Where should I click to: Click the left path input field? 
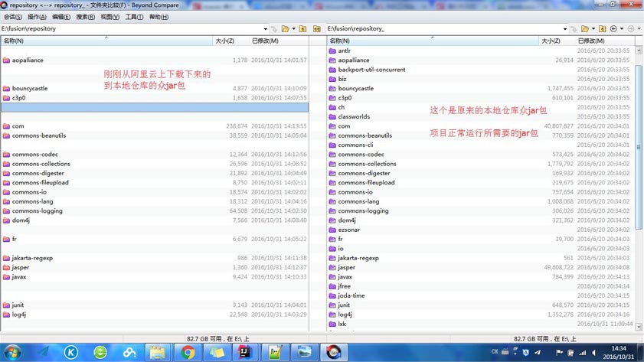[x=132, y=29]
